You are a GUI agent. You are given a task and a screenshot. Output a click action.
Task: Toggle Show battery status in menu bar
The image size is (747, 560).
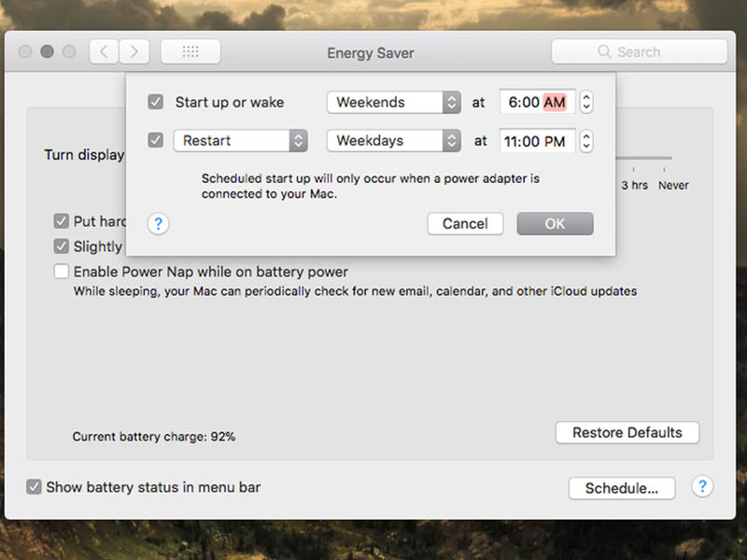[35, 487]
